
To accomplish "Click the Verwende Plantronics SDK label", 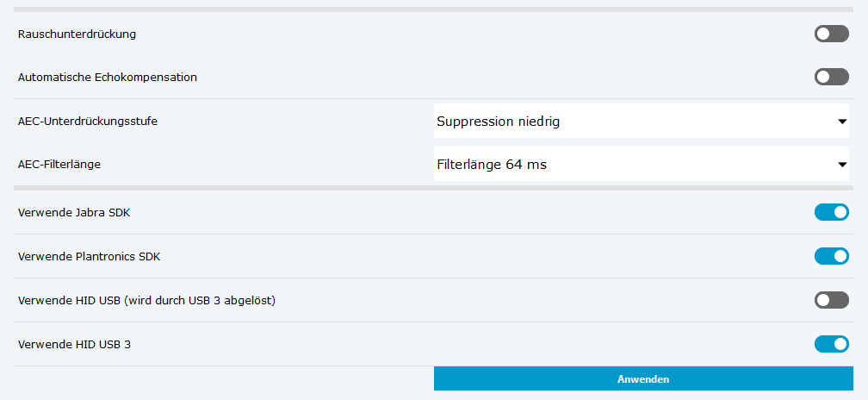I will 89,257.
